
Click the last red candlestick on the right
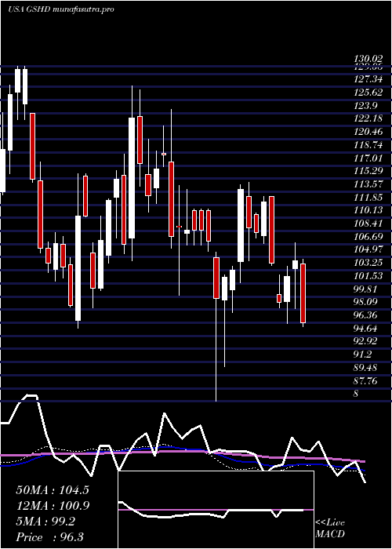[303, 293]
